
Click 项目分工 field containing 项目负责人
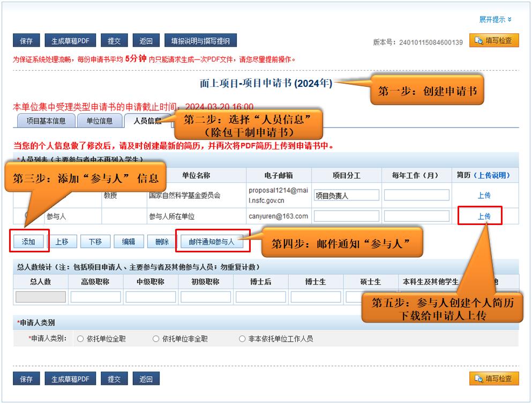(x=347, y=196)
